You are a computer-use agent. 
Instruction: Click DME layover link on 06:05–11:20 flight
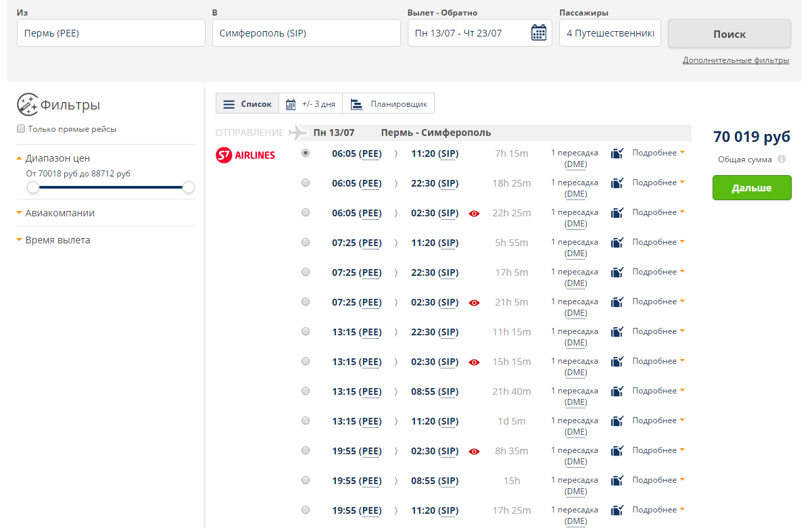(576, 164)
